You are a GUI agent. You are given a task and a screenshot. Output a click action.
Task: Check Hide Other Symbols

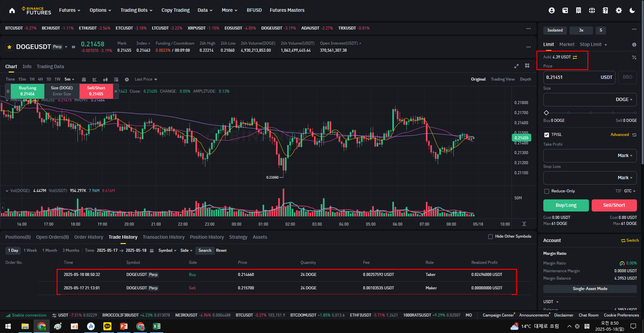pyautogui.click(x=490, y=236)
